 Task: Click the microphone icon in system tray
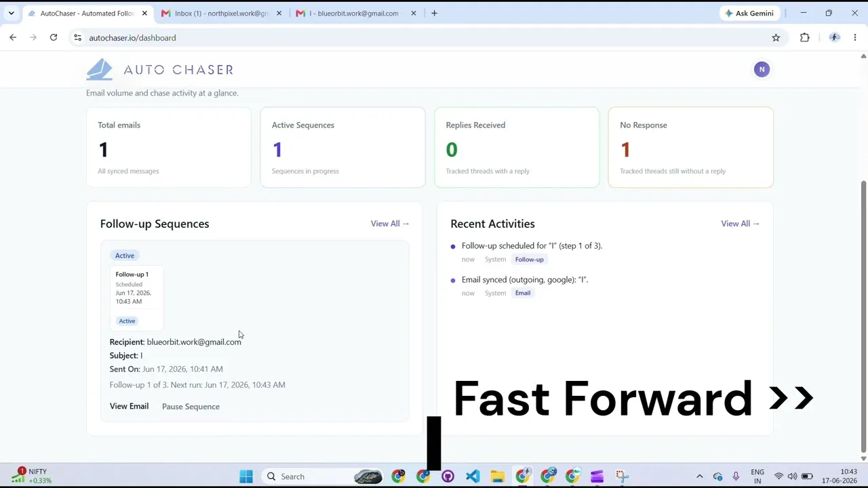coord(736,476)
